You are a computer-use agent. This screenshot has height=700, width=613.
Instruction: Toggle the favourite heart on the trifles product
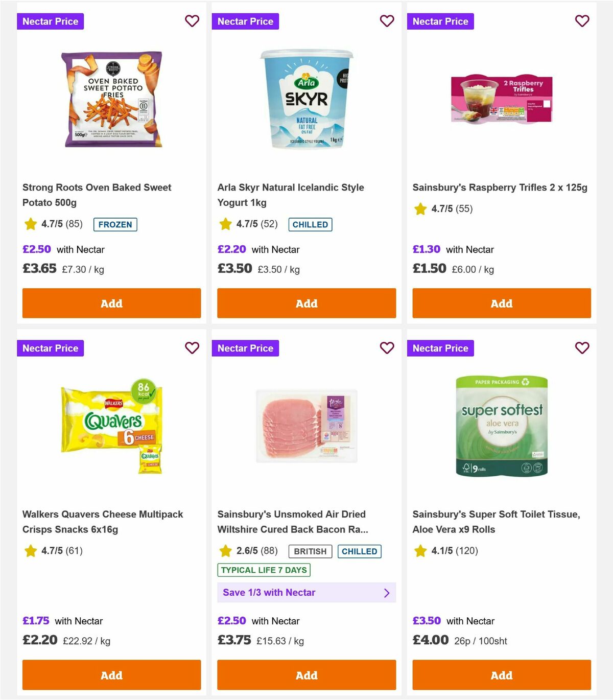(582, 21)
